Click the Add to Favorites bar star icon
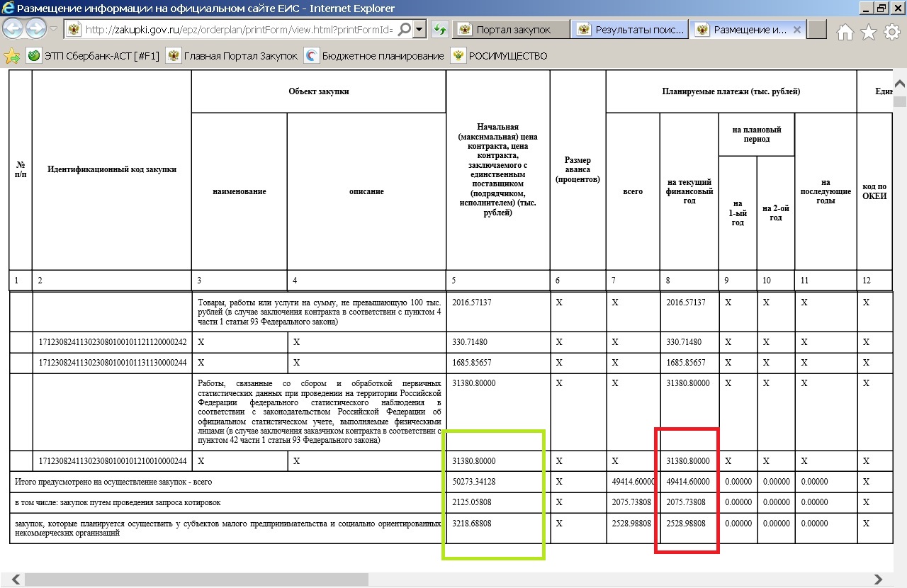907x588 pixels. click(x=11, y=56)
